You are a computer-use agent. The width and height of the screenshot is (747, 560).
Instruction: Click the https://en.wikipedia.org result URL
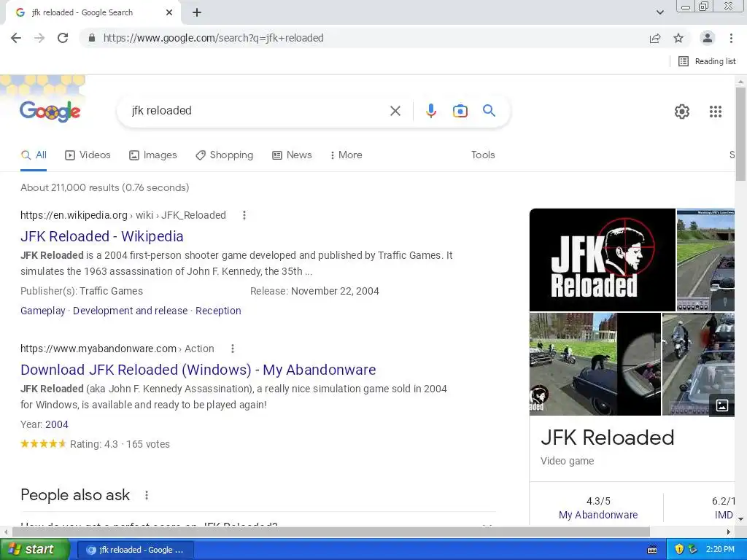click(x=74, y=215)
